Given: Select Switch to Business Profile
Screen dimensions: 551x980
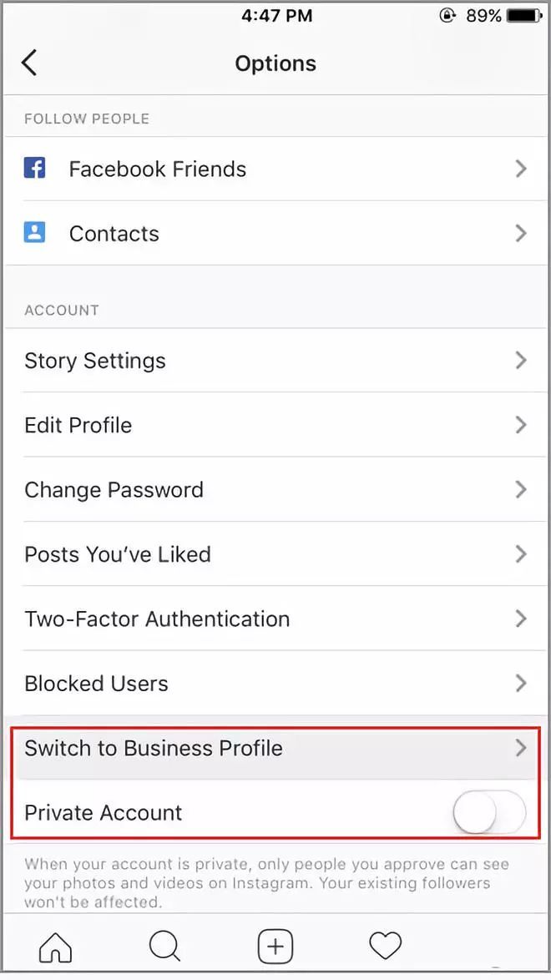Looking at the screenshot, I should pyautogui.click(x=275, y=747).
